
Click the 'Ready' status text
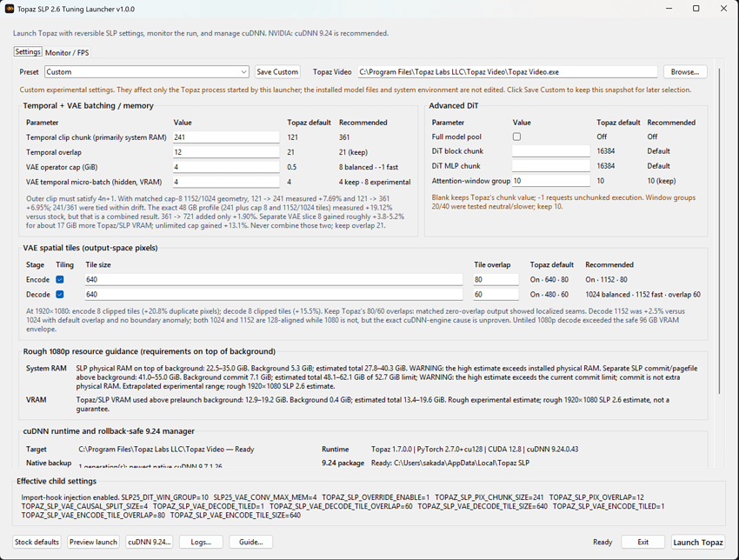coord(603,542)
